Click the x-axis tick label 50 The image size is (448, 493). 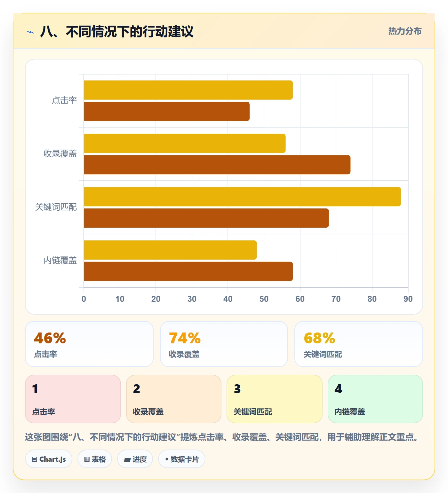click(x=264, y=299)
